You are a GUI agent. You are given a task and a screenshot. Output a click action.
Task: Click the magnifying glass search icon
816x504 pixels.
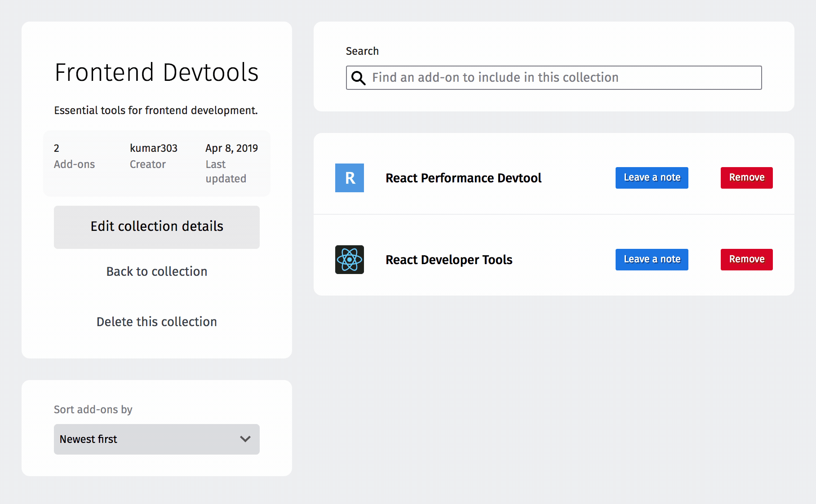click(358, 78)
